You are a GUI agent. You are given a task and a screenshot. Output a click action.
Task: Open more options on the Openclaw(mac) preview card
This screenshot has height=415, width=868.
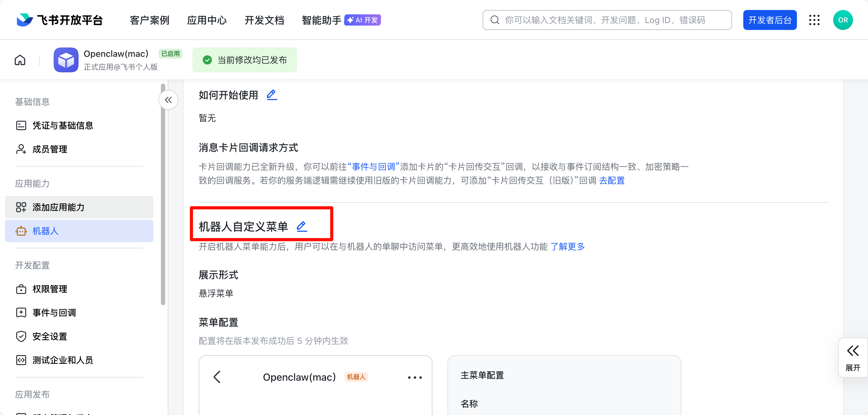coord(414,377)
